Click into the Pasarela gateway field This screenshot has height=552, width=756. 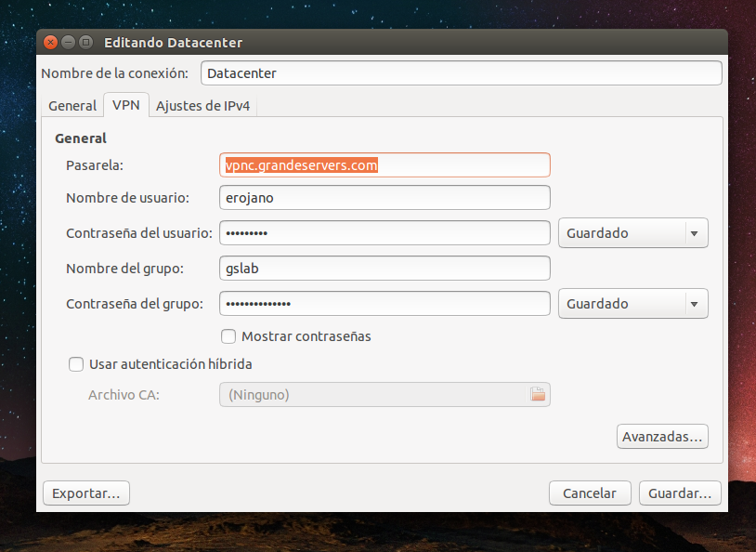[x=385, y=165]
